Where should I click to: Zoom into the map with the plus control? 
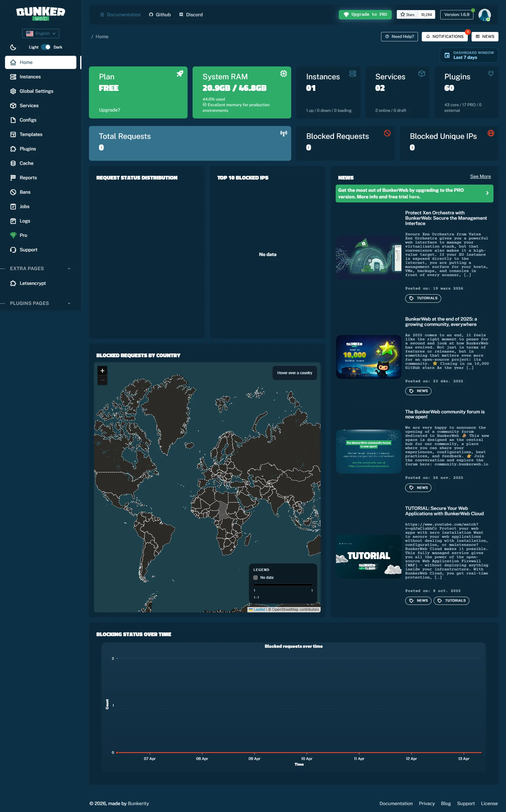pos(102,371)
